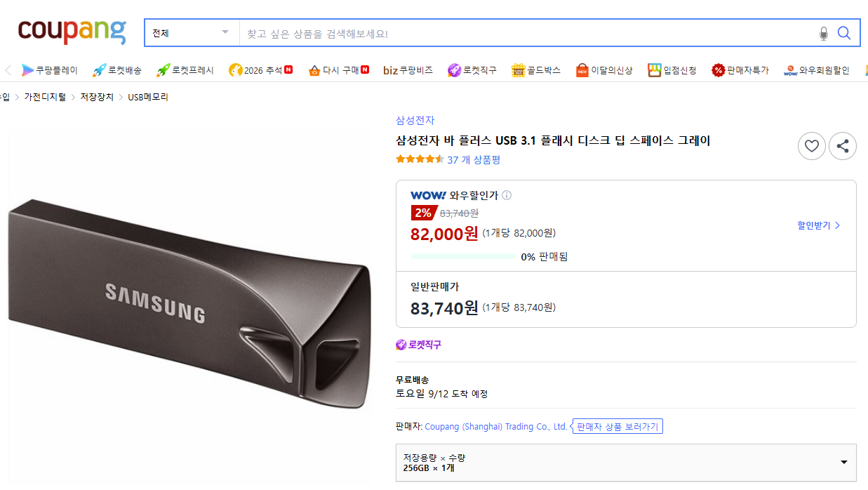Add product to wishlist with heart icon

pyautogui.click(x=812, y=146)
